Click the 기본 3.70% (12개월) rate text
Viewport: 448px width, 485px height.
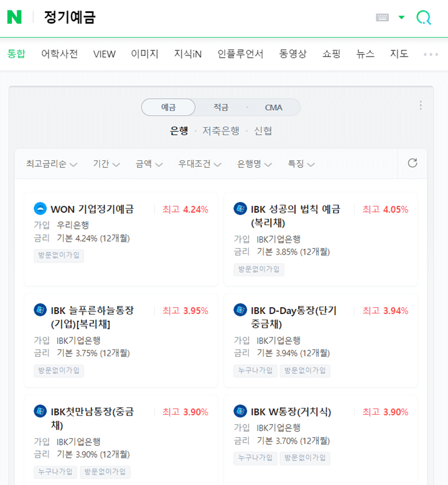point(293,440)
